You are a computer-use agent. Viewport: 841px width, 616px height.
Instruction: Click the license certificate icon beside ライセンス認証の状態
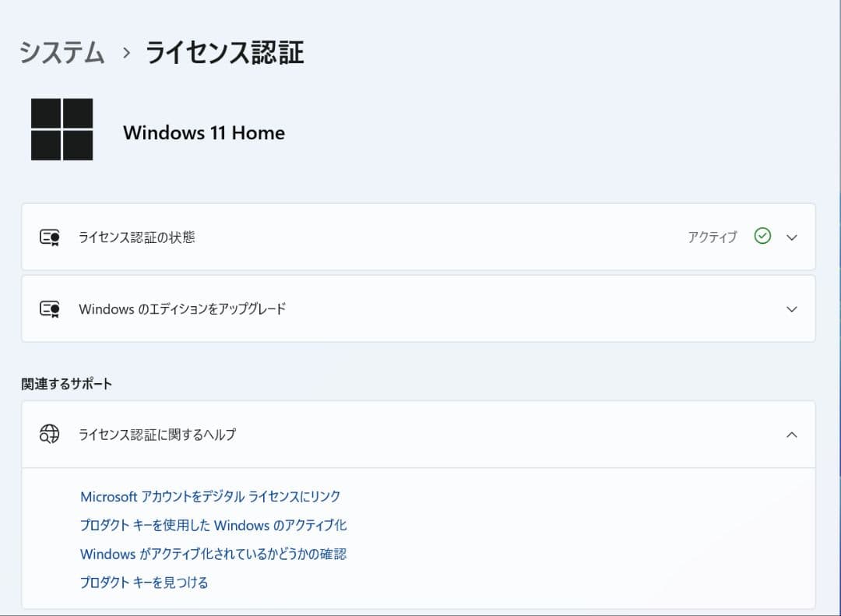(49, 237)
